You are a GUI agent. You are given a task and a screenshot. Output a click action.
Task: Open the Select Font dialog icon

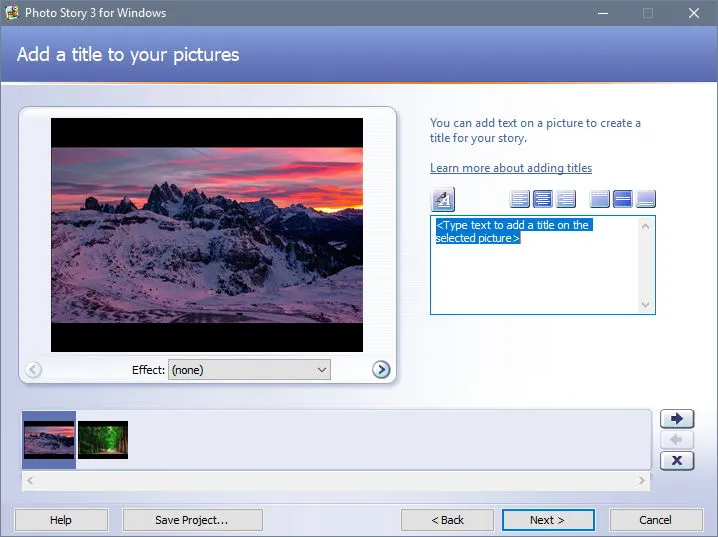(443, 199)
